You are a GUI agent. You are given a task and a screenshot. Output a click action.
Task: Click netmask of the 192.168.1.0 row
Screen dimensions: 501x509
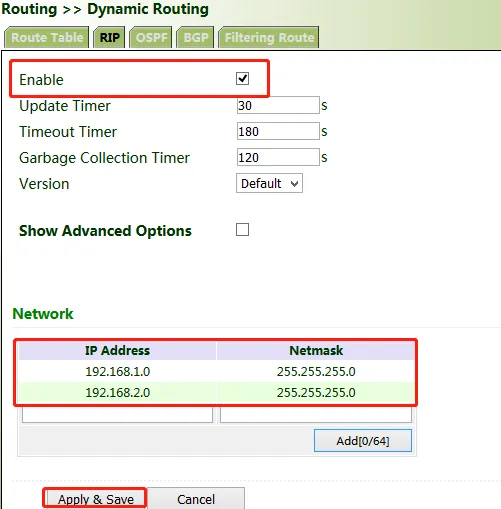click(x=316, y=371)
